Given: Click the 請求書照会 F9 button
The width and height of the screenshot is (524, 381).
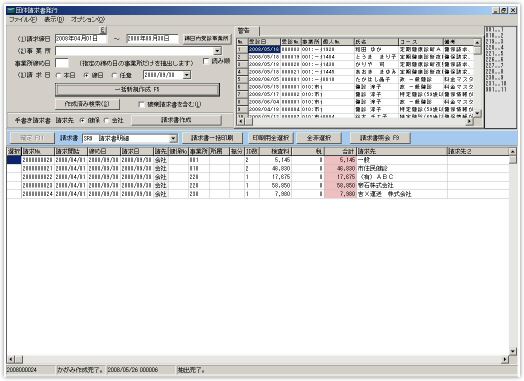Looking at the screenshot, I should 380,138.
